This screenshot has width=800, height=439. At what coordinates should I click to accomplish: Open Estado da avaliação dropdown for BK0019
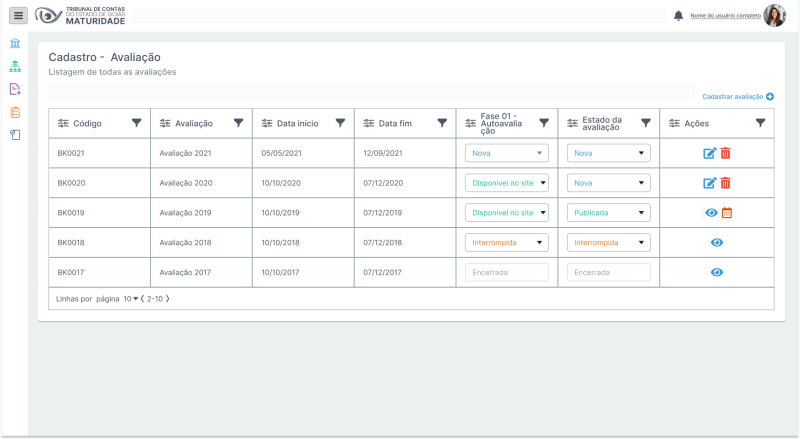[608, 213]
